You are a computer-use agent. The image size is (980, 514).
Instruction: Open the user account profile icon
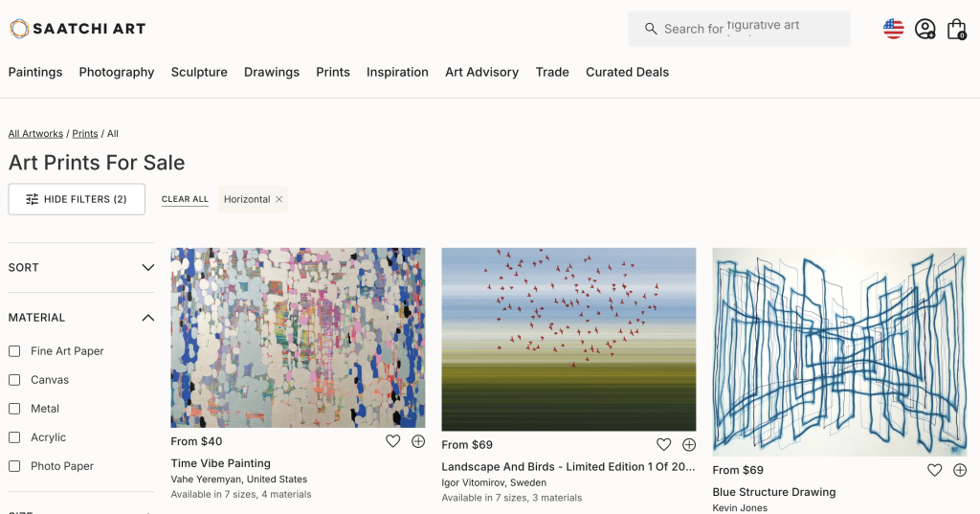(x=924, y=29)
